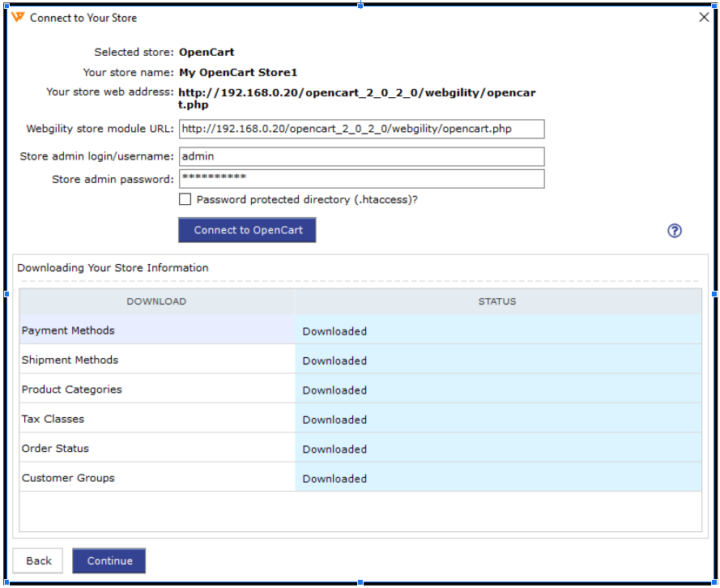The height and width of the screenshot is (588, 720).
Task: Click the Webgility store module URL field
Action: tap(361, 129)
